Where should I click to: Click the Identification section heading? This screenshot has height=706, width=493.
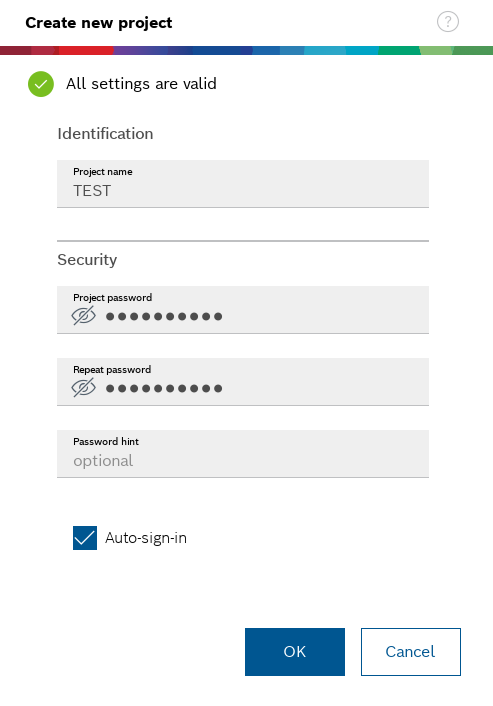(x=105, y=134)
